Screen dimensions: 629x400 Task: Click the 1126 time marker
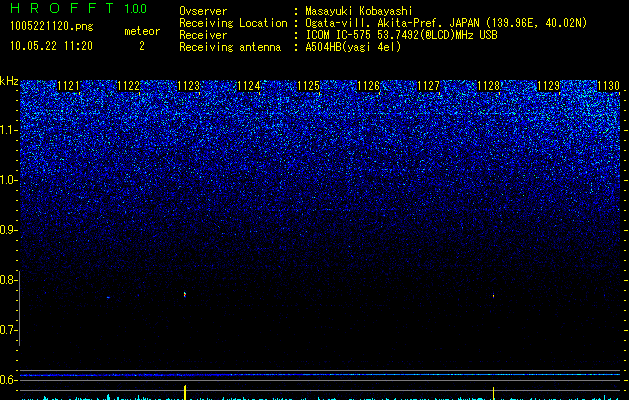pyautogui.click(x=369, y=86)
